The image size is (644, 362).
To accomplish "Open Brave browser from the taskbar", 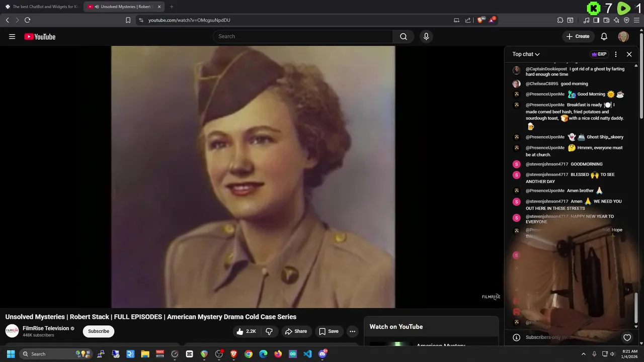I will 233,354.
